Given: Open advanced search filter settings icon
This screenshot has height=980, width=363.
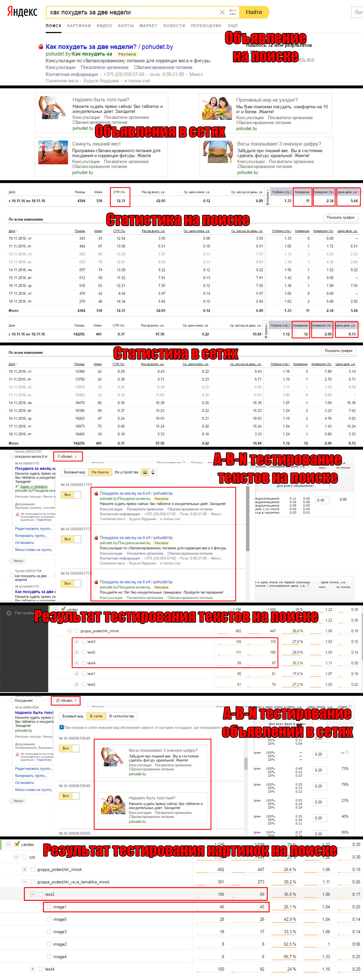Looking at the screenshot, I should [233, 12].
